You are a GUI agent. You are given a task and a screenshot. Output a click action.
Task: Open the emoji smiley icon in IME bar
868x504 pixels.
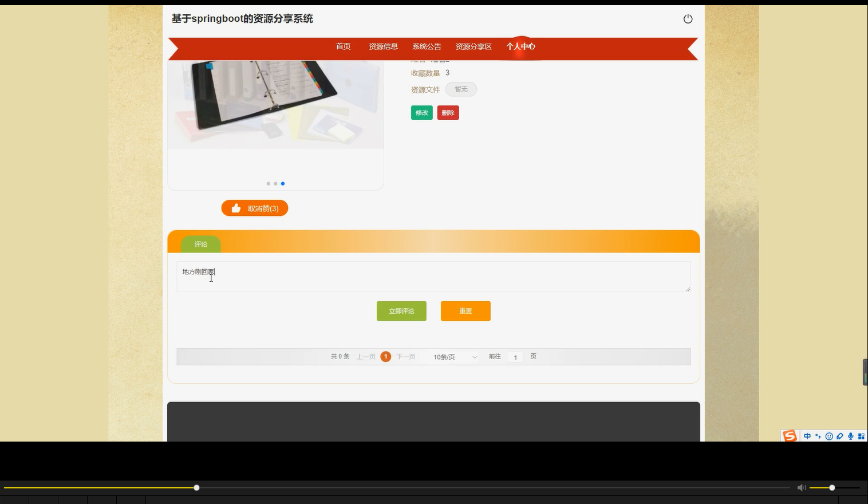point(829,436)
